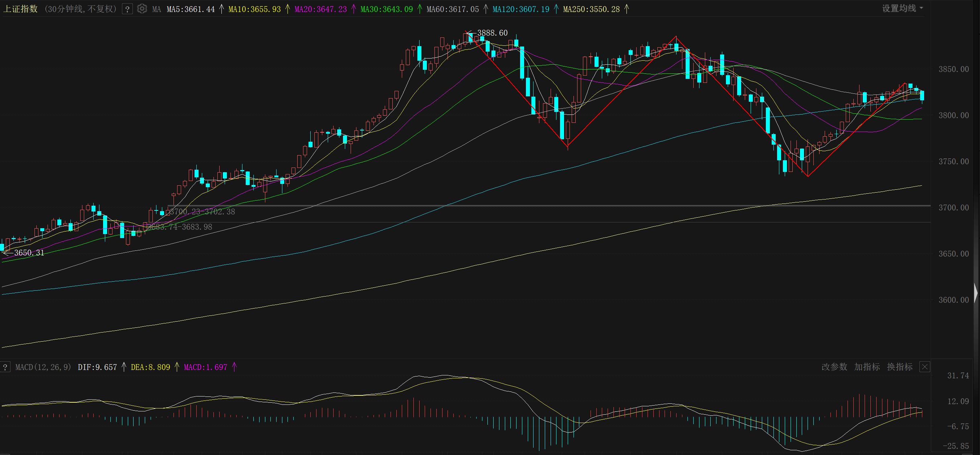The width and height of the screenshot is (980, 455).
Task: Click 改参数 to change MACD parameters
Action: (834, 367)
